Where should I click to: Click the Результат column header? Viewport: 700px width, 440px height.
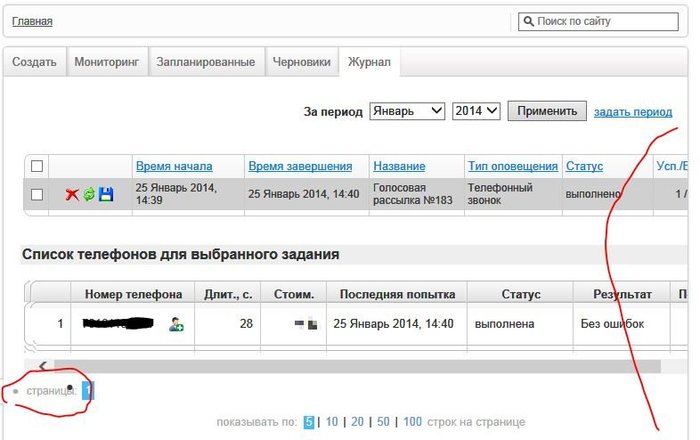622,294
